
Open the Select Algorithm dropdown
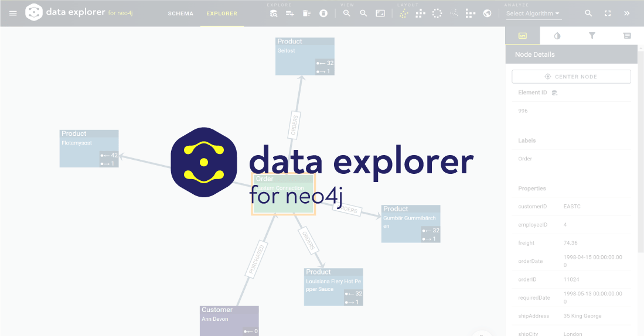533,13
